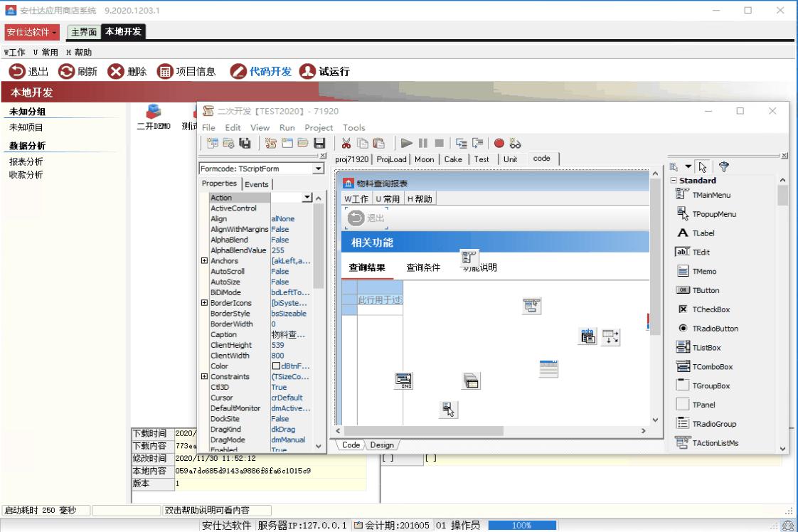Click the dark floppy save-all icon
The width and height of the screenshot is (798, 532).
245,143
